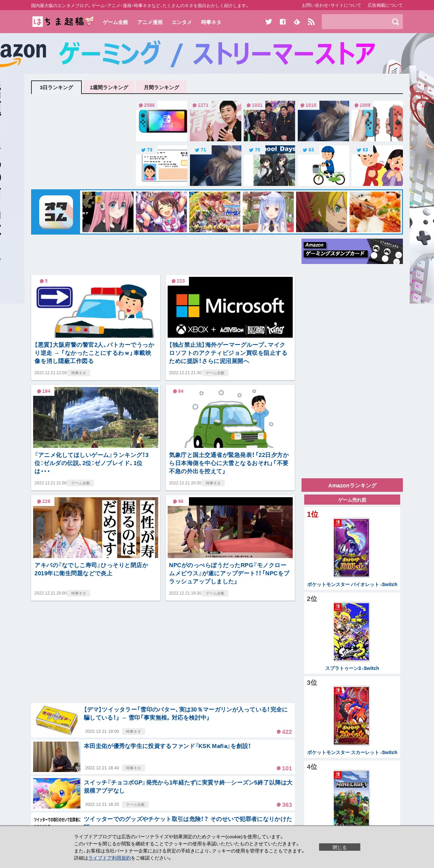Open ライブドア利用規約 link
The width and height of the screenshot is (434, 868).
click(109, 858)
